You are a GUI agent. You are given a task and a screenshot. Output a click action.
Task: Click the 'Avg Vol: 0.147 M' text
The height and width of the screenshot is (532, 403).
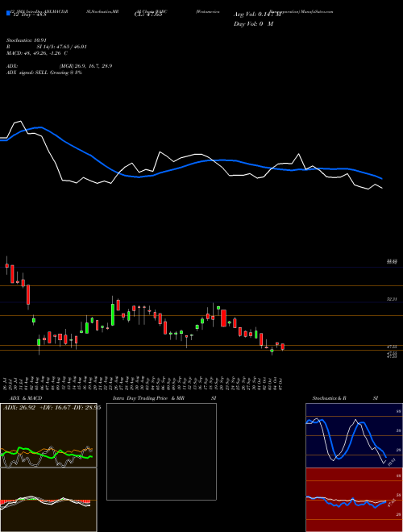(x=258, y=15)
